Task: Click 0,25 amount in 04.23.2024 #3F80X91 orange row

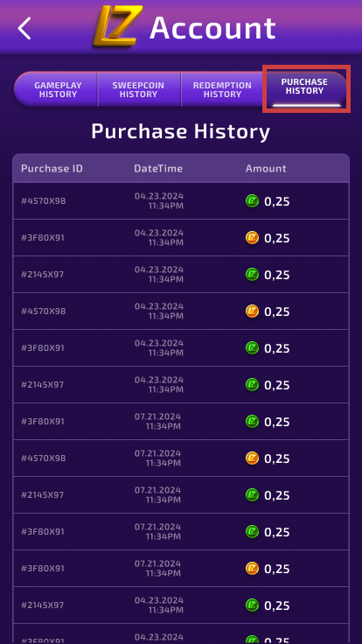Action: coord(277,238)
